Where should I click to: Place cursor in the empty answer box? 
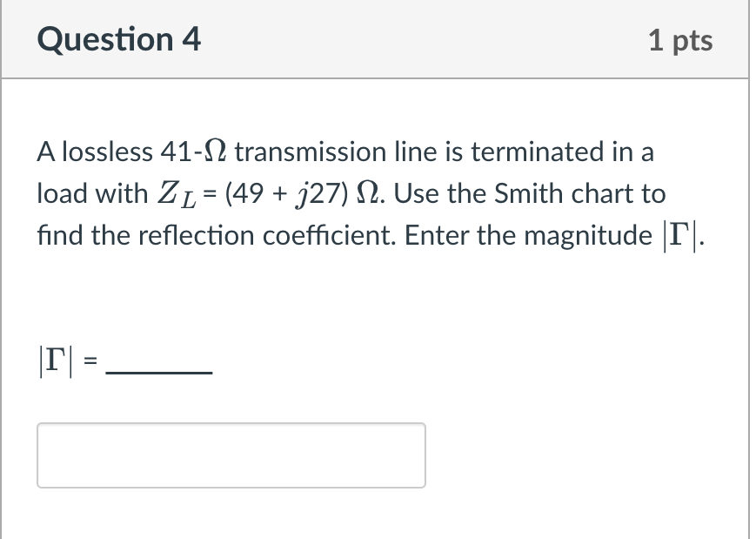(x=231, y=455)
